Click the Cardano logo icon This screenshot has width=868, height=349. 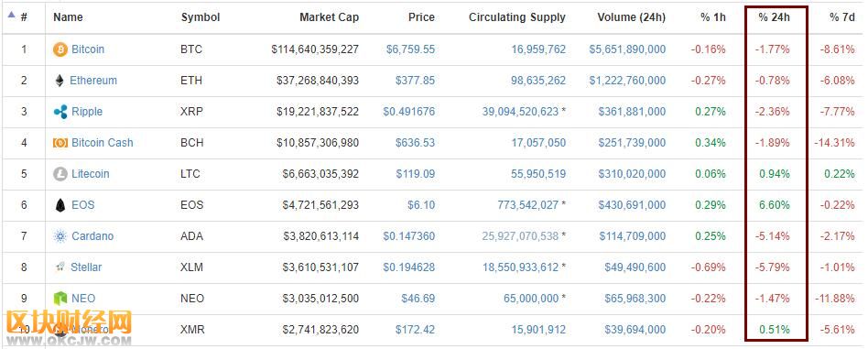[x=60, y=236]
